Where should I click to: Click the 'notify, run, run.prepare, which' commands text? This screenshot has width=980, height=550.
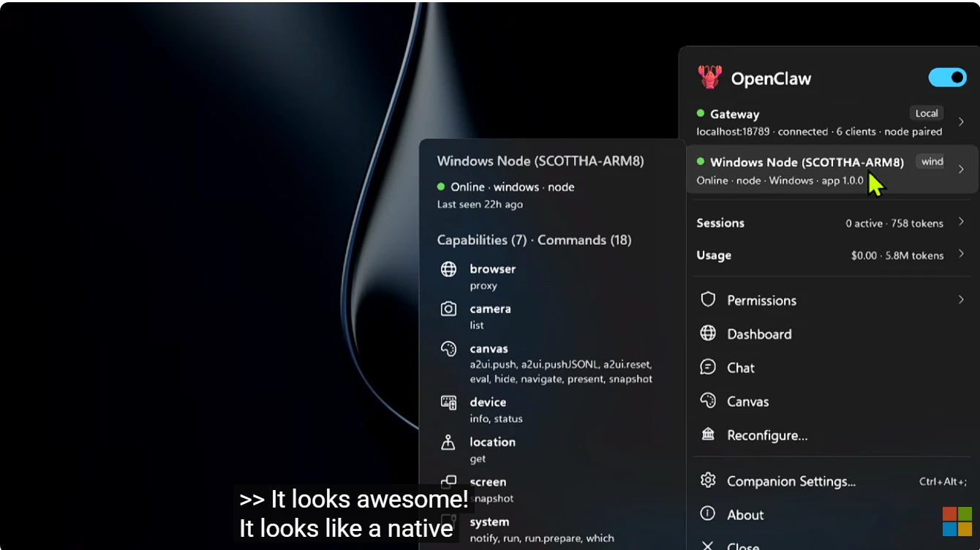point(542,538)
